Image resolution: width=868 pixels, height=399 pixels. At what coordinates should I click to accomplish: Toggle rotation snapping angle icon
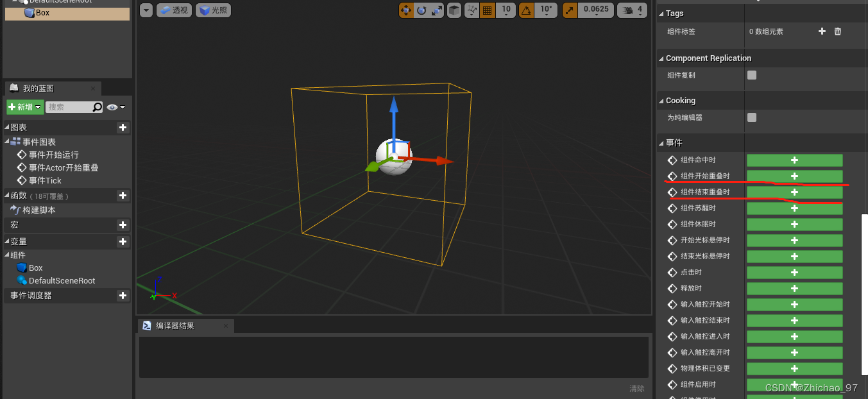click(x=526, y=10)
